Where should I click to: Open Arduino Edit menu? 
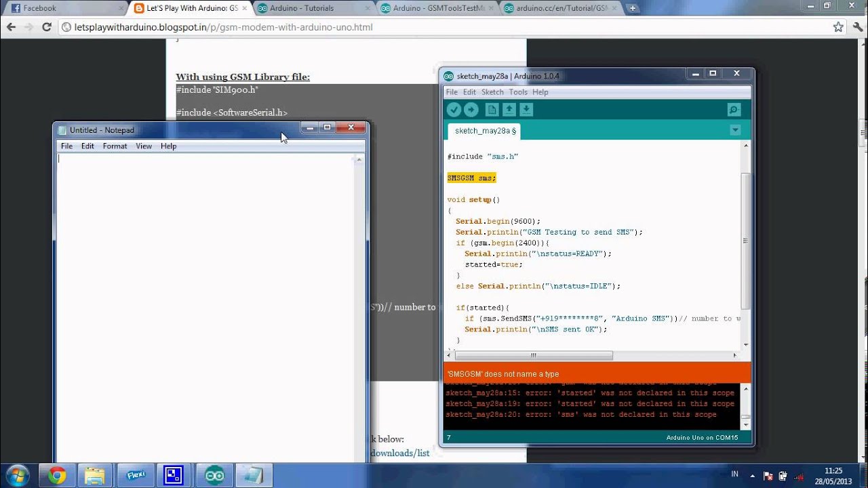pyautogui.click(x=469, y=92)
